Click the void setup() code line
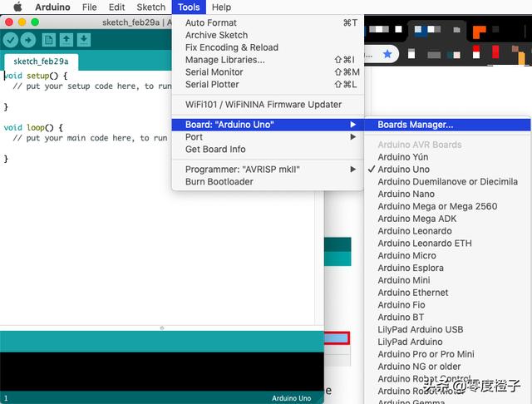532x404 pixels. click(36, 76)
